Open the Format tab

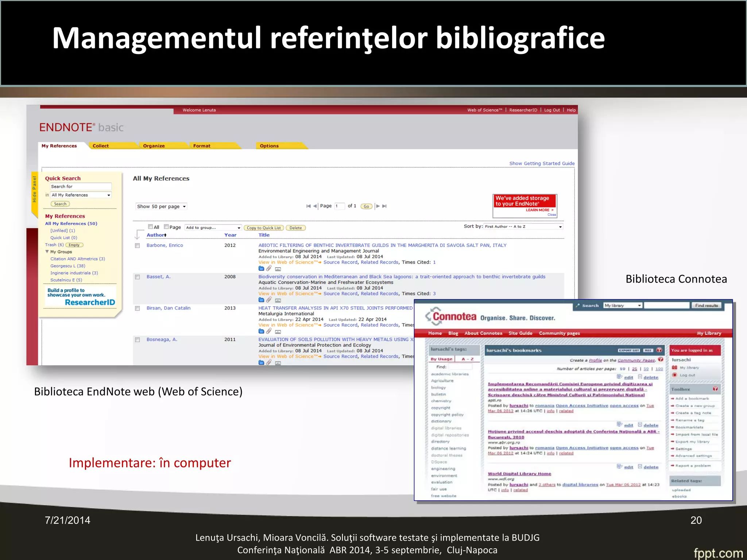coord(202,146)
